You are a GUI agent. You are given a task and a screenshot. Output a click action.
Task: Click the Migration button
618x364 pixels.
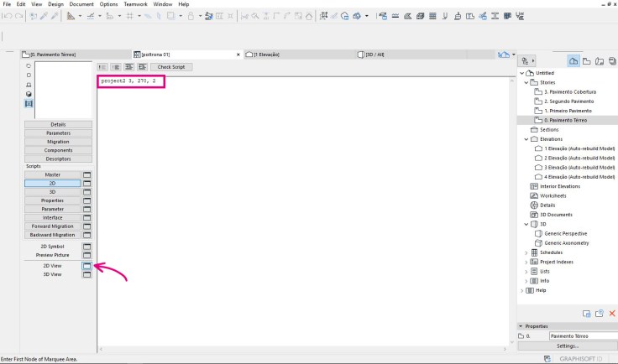[58, 142]
